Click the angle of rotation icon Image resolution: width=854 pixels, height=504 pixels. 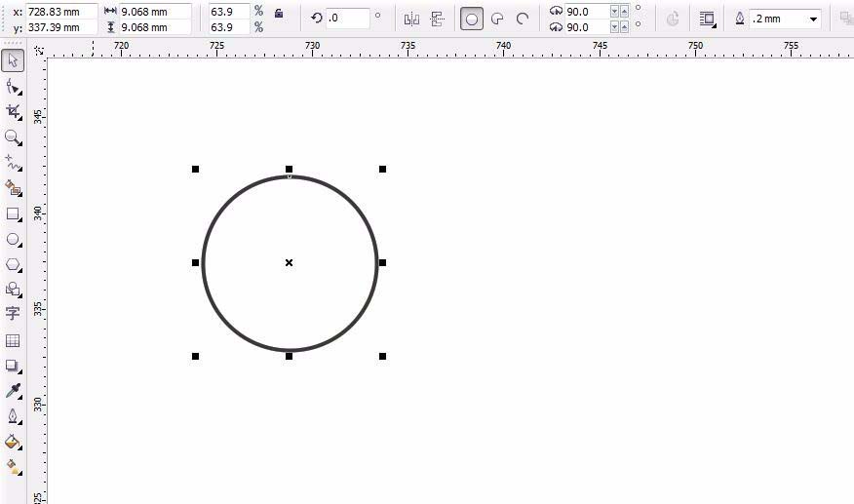317,18
